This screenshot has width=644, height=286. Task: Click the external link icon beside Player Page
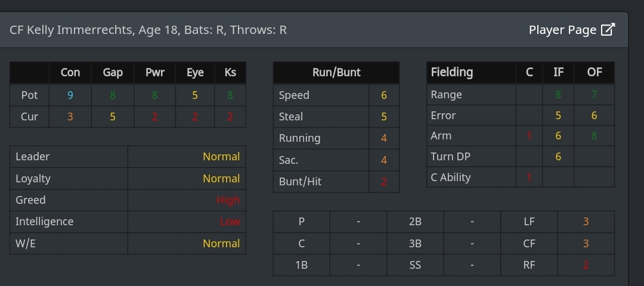point(608,30)
